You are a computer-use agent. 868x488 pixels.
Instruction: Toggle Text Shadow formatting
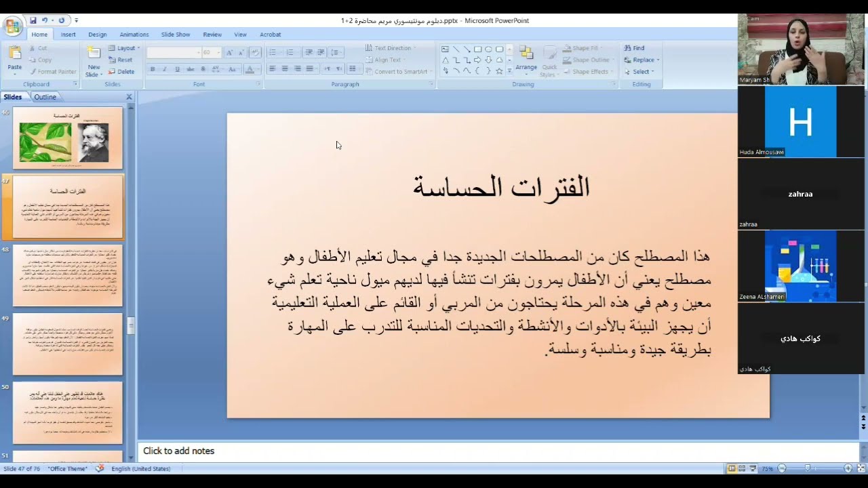coord(203,69)
